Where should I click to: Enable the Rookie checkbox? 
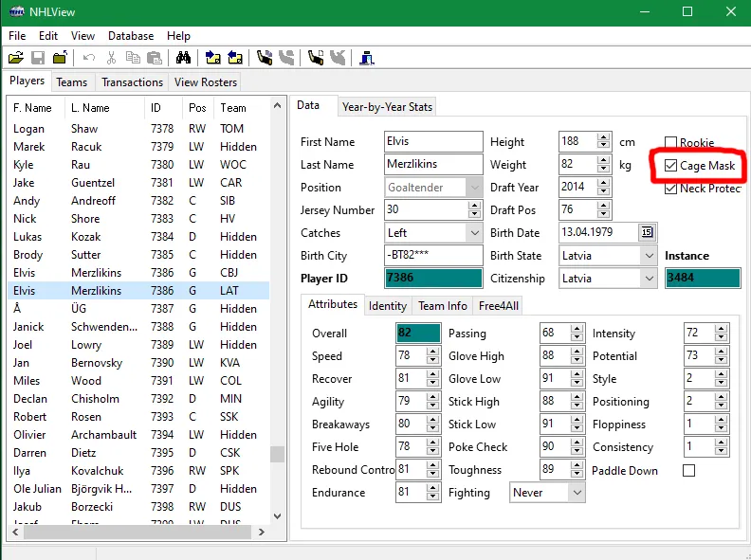[670, 142]
